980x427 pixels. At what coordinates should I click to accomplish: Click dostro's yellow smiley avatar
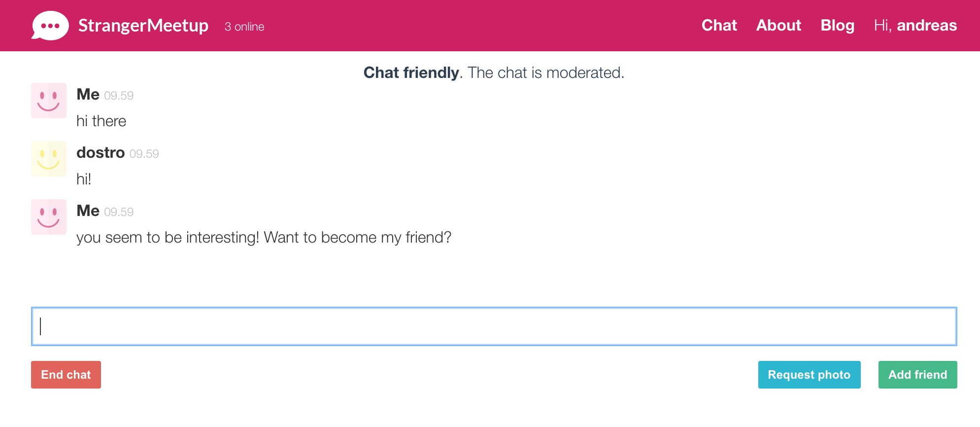49,159
